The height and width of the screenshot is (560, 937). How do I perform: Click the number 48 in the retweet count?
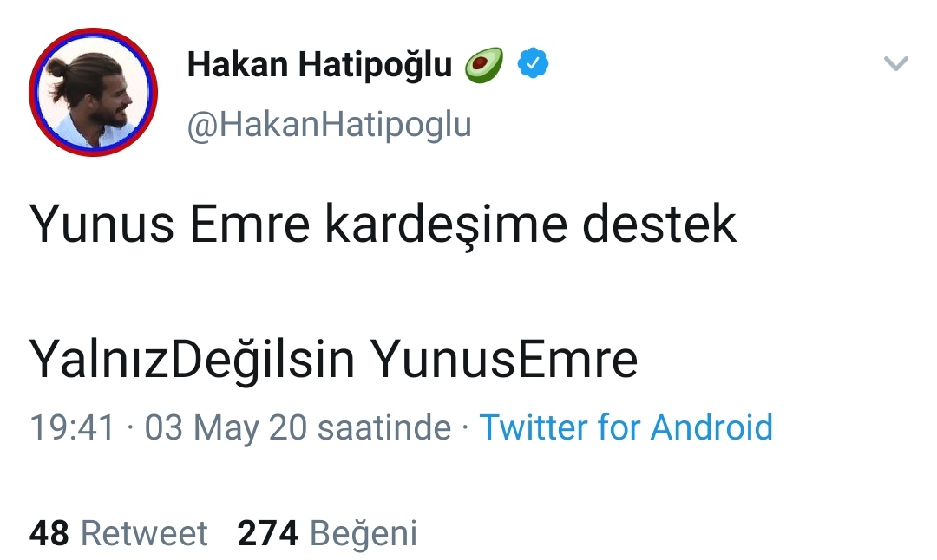49,533
